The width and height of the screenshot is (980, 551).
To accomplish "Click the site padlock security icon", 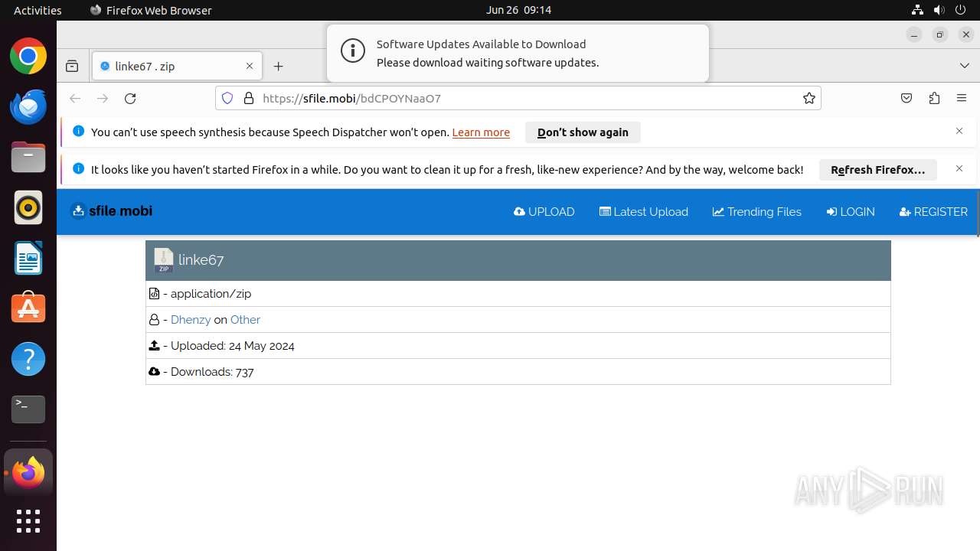I will (248, 98).
